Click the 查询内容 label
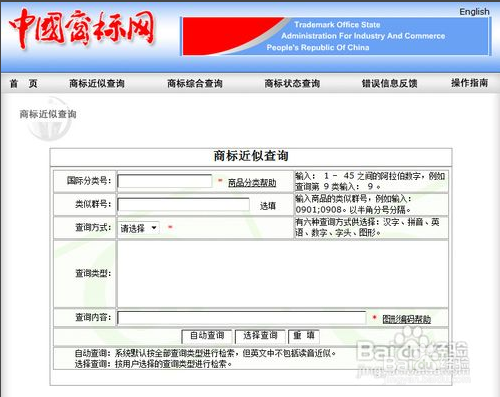 click(93, 317)
